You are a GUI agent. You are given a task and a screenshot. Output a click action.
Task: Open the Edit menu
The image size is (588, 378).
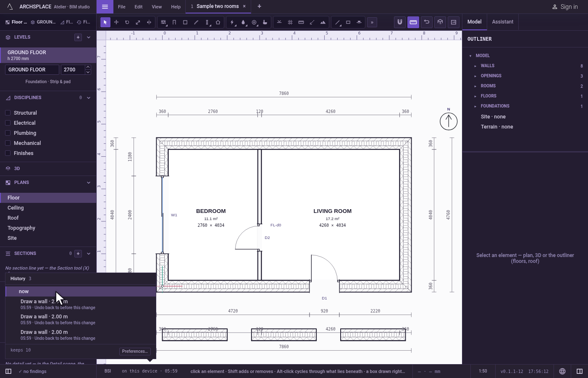tap(139, 7)
